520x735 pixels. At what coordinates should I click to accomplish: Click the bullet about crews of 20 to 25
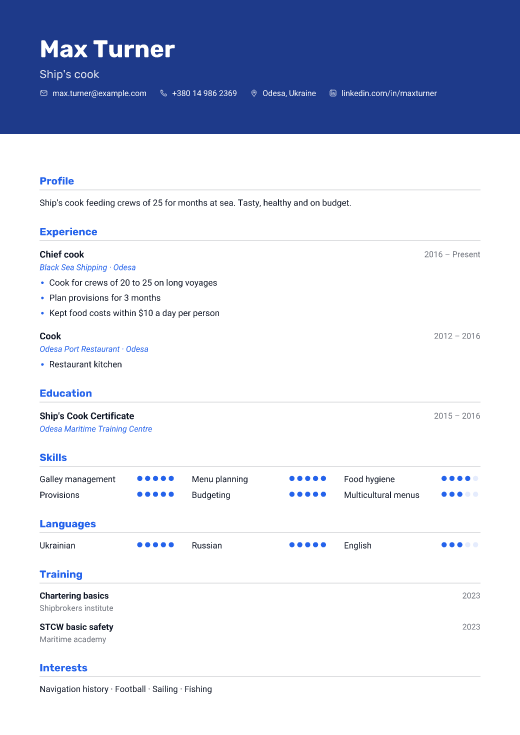coord(133,283)
